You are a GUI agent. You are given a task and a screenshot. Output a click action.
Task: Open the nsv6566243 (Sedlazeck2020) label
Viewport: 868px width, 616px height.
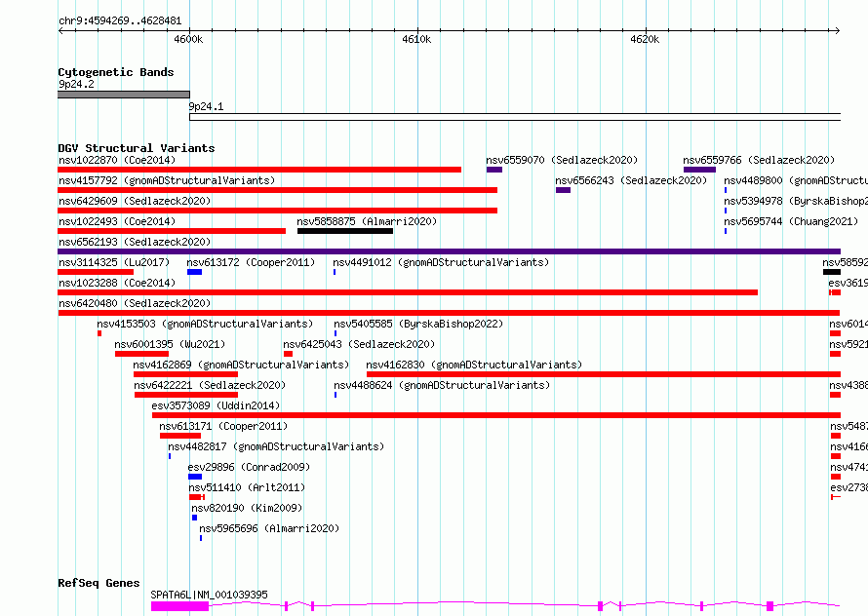pyautogui.click(x=631, y=180)
